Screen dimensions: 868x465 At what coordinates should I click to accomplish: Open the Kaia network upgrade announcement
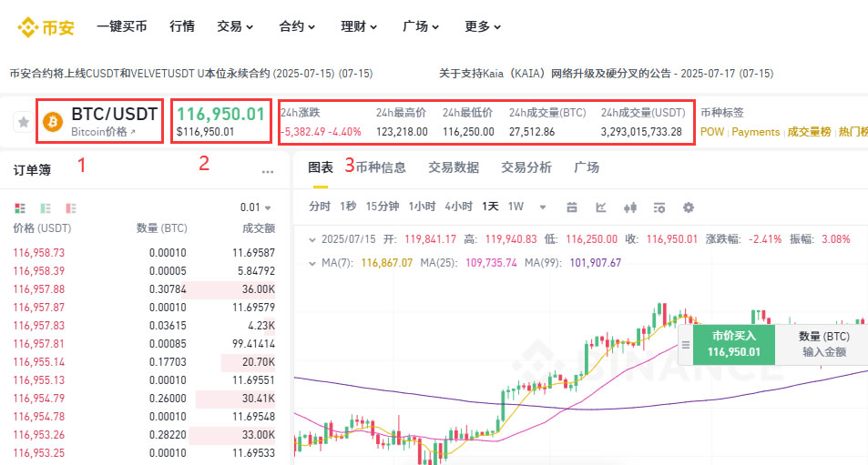(x=607, y=74)
